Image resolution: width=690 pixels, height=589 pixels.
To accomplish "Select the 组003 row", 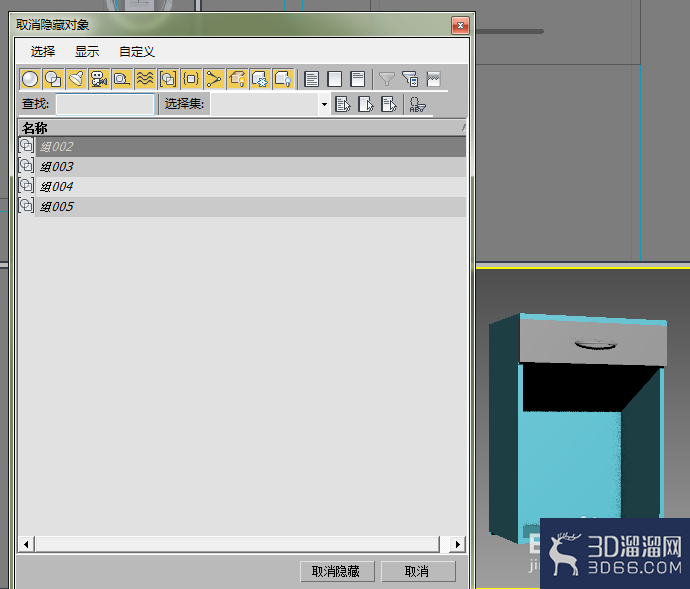I will pyautogui.click(x=251, y=166).
